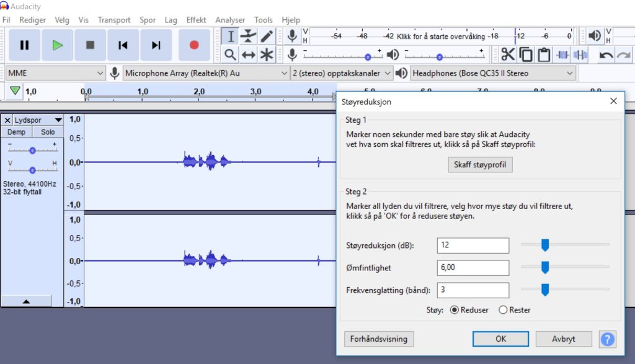Click the Forhåndsvisning preview button

click(379, 339)
